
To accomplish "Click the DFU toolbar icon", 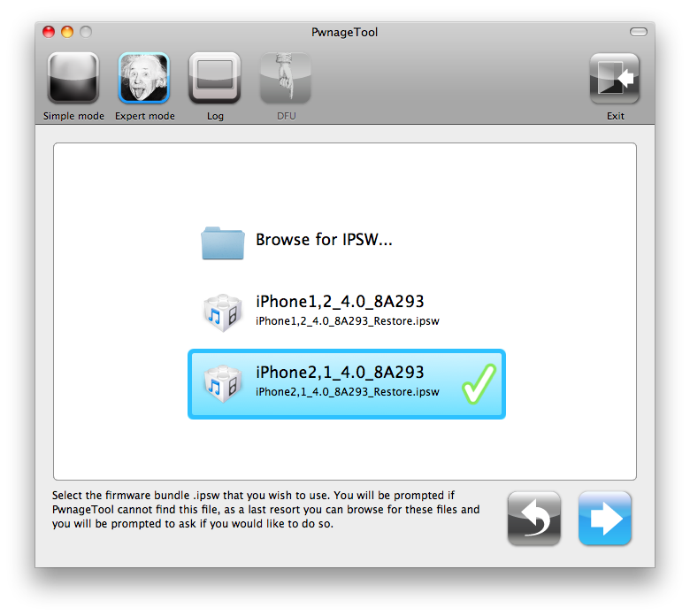I will (x=286, y=78).
